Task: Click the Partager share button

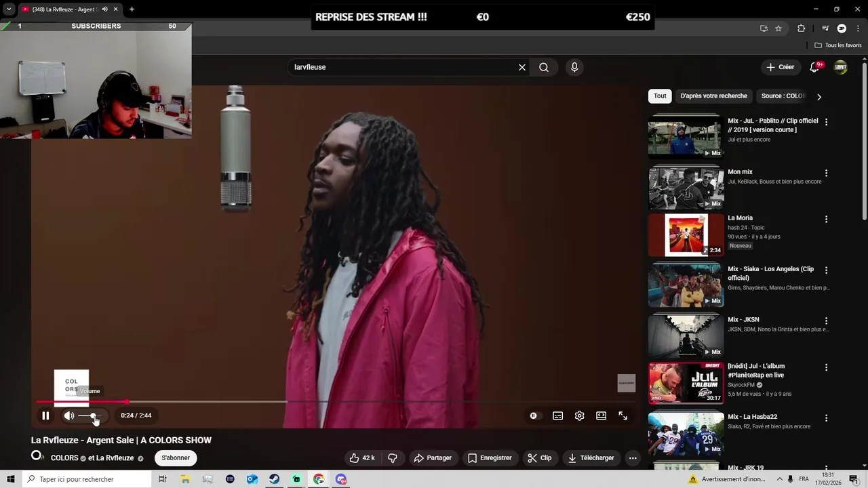Action: pos(433,457)
